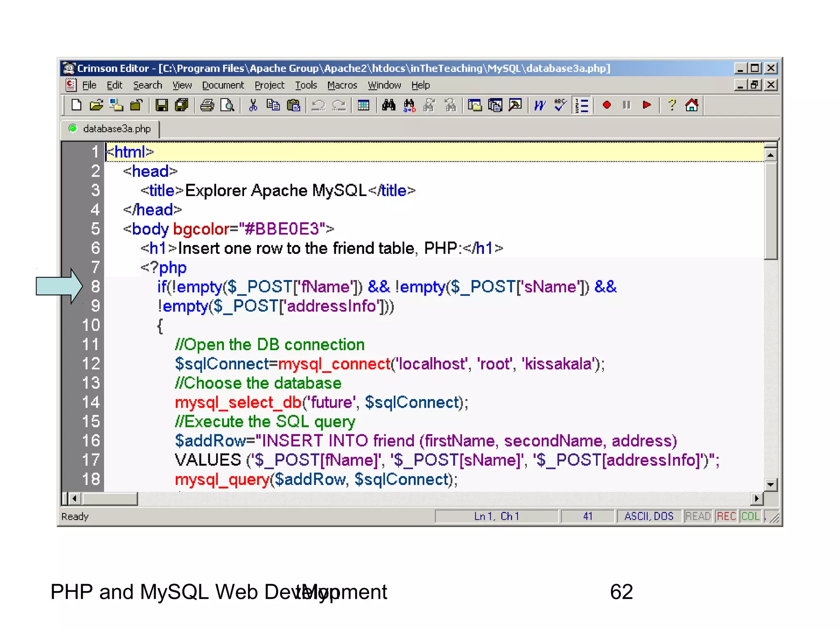Click horizontal scrollbar left arrow
This screenshot has height=630, width=840.
pos(74,499)
